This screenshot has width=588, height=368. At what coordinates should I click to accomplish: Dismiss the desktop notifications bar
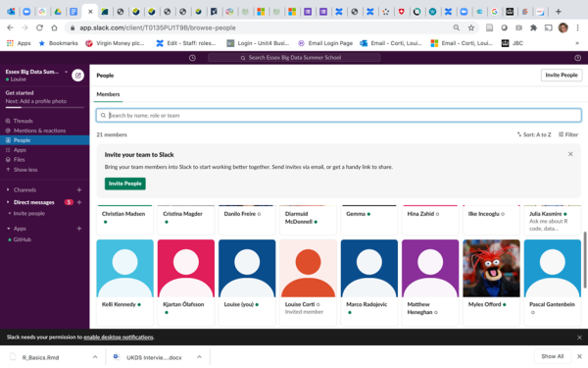click(x=579, y=338)
